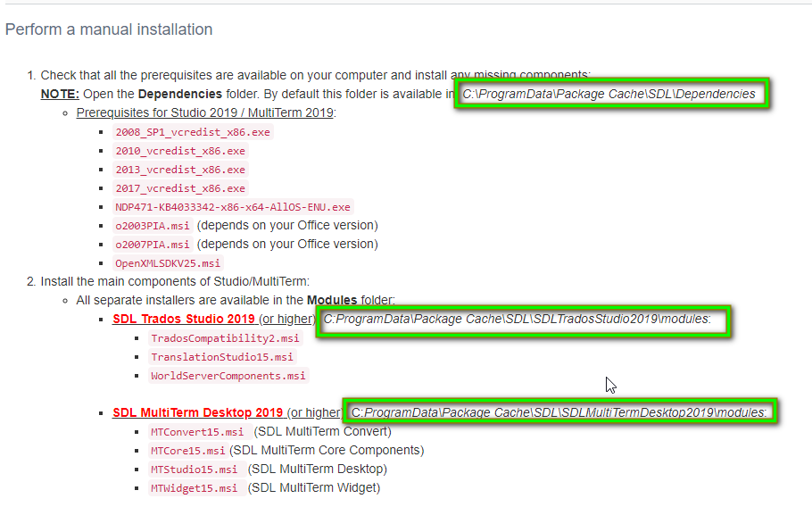This screenshot has width=812, height=507.
Task: Click the MTCore15.msi filename
Action: pyautogui.click(x=187, y=451)
